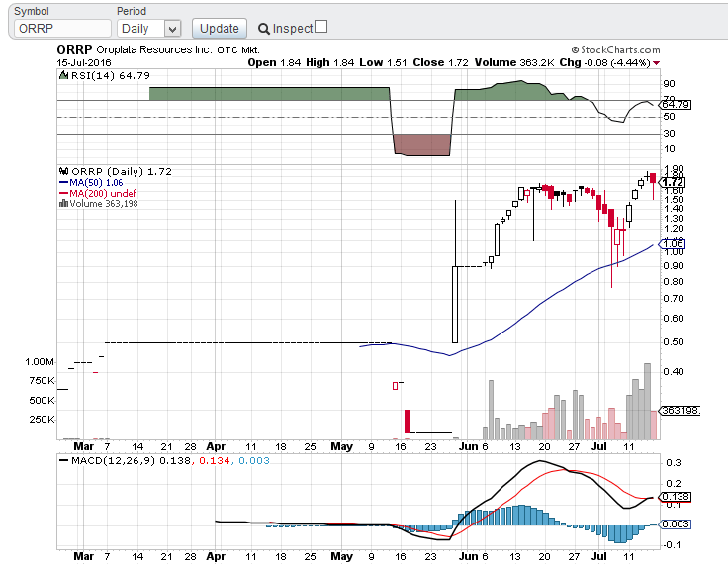728x571 pixels.
Task: Click the RSI(14) indicator triangle icon
Action: [x=64, y=75]
